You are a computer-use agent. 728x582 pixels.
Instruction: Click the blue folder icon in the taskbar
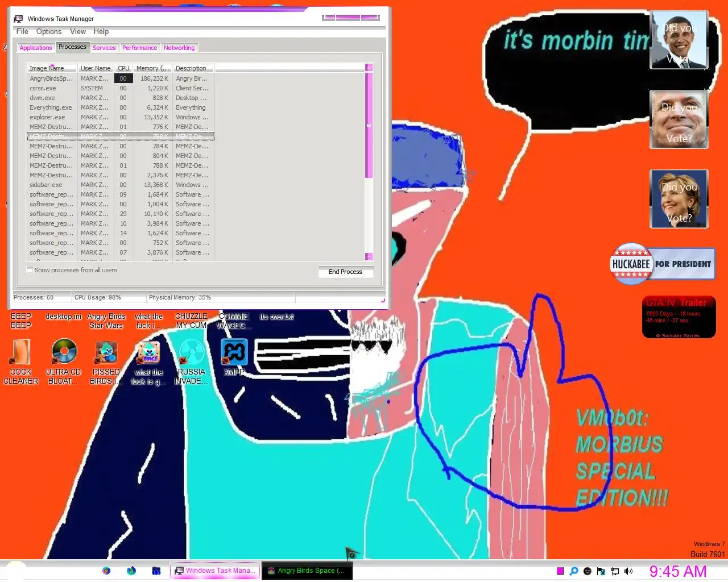[156, 571]
